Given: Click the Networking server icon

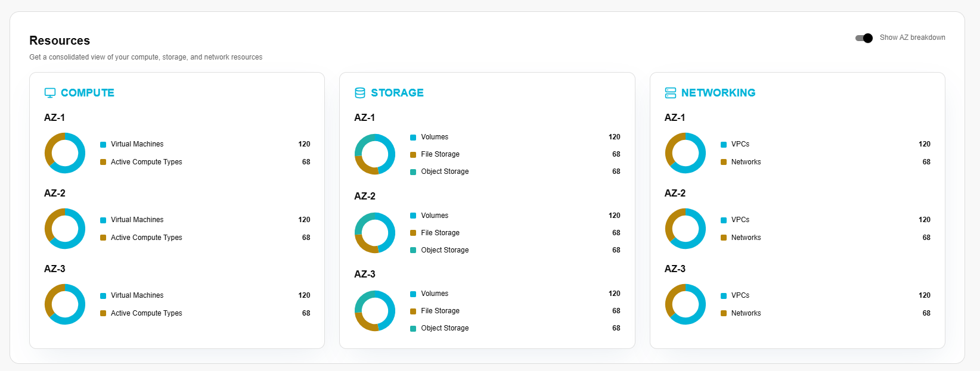Looking at the screenshot, I should tap(671, 93).
